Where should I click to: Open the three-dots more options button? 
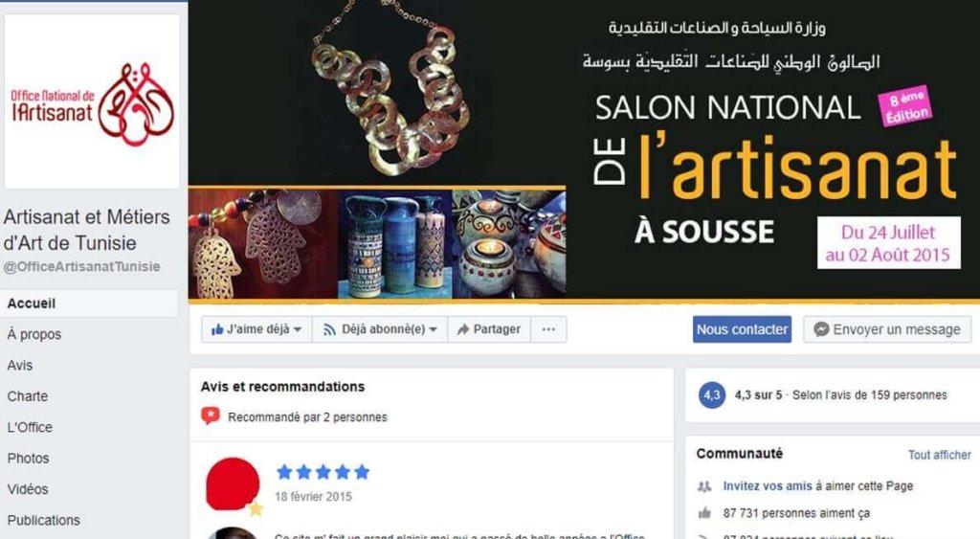tap(548, 329)
